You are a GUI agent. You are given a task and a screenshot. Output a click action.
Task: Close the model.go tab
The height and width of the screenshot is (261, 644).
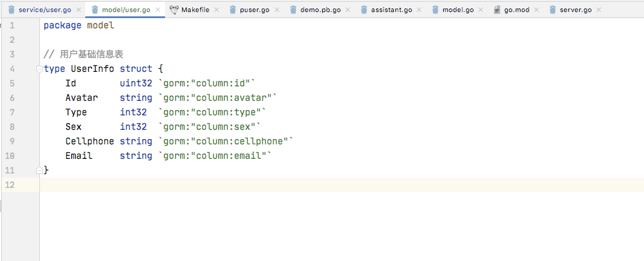coord(481,10)
